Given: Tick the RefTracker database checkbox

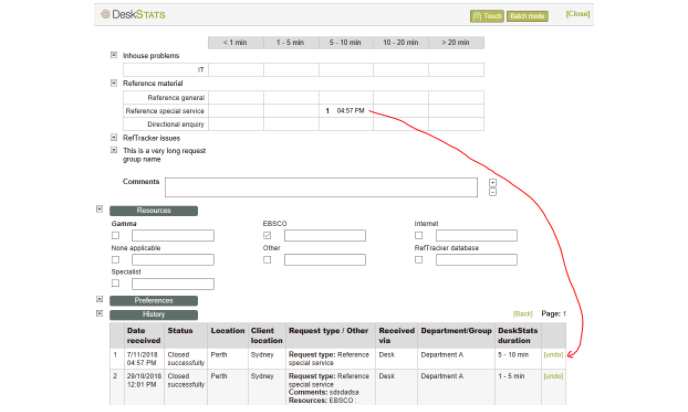Looking at the screenshot, I should tap(419, 259).
